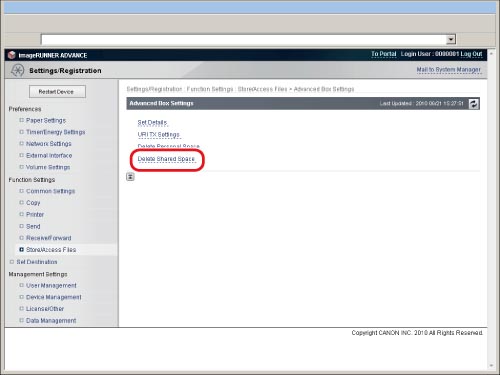Go To Portal link in header
Viewport: 500px width, 375px height.
[384, 54]
